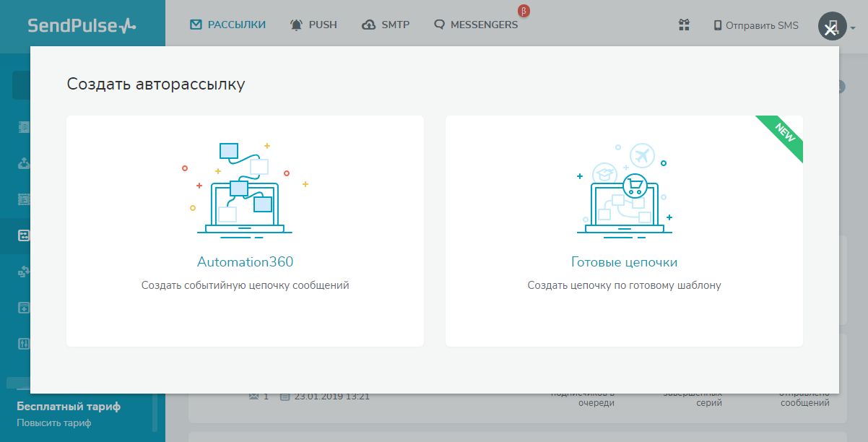Click text Создать событийную цепочку сообщений

[246, 285]
